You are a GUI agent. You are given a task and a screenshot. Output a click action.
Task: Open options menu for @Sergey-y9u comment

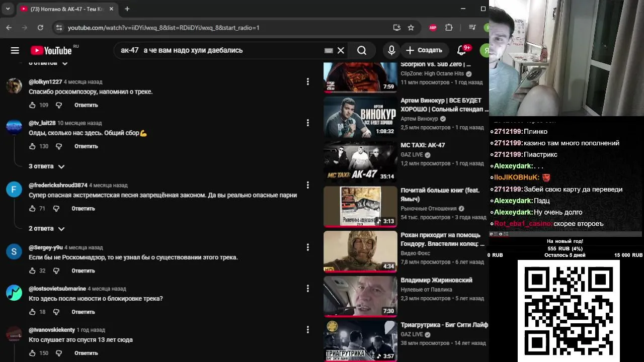click(x=308, y=247)
